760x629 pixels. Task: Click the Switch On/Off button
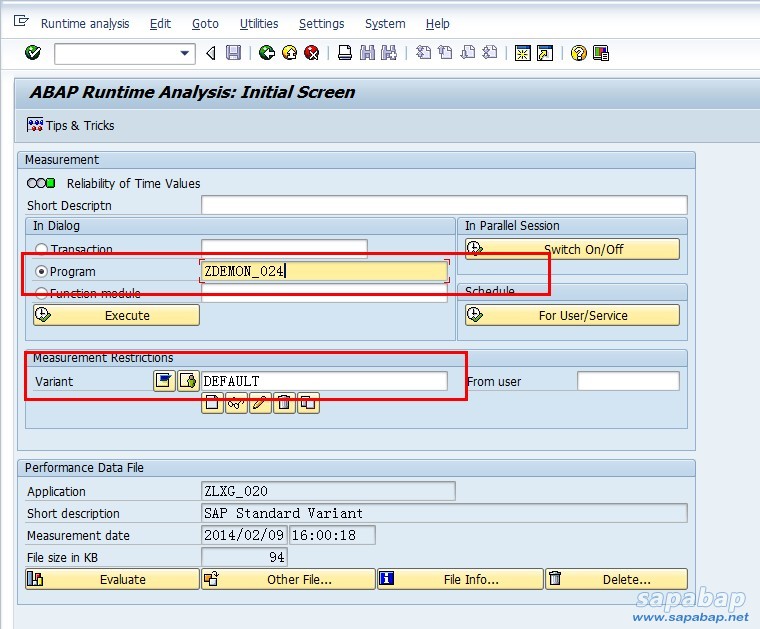point(572,249)
